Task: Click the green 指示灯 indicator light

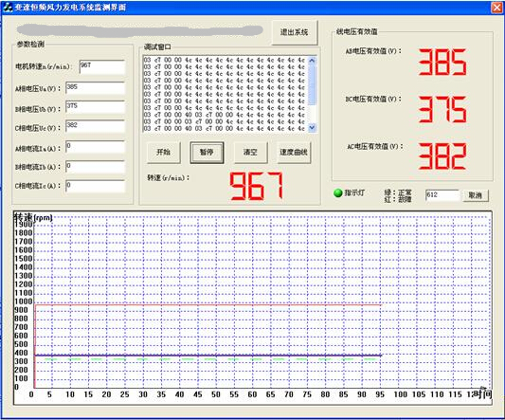Action: (x=338, y=192)
